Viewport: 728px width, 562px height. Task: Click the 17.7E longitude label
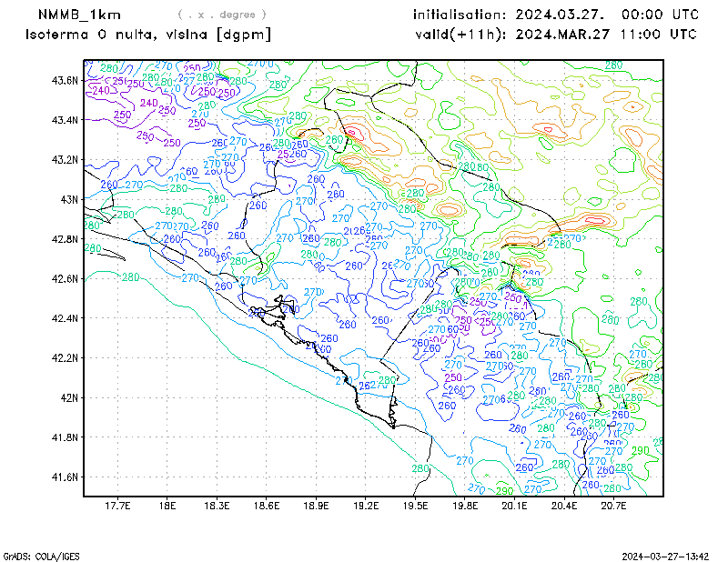117,506
